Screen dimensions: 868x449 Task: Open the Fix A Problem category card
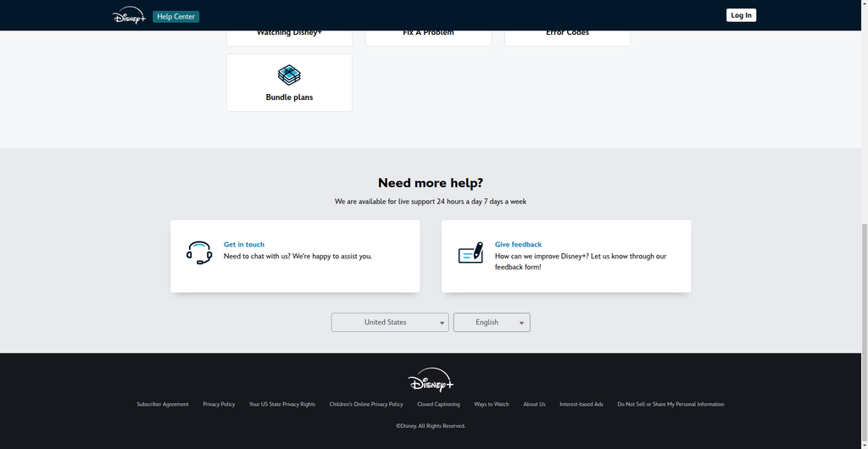[428, 37]
